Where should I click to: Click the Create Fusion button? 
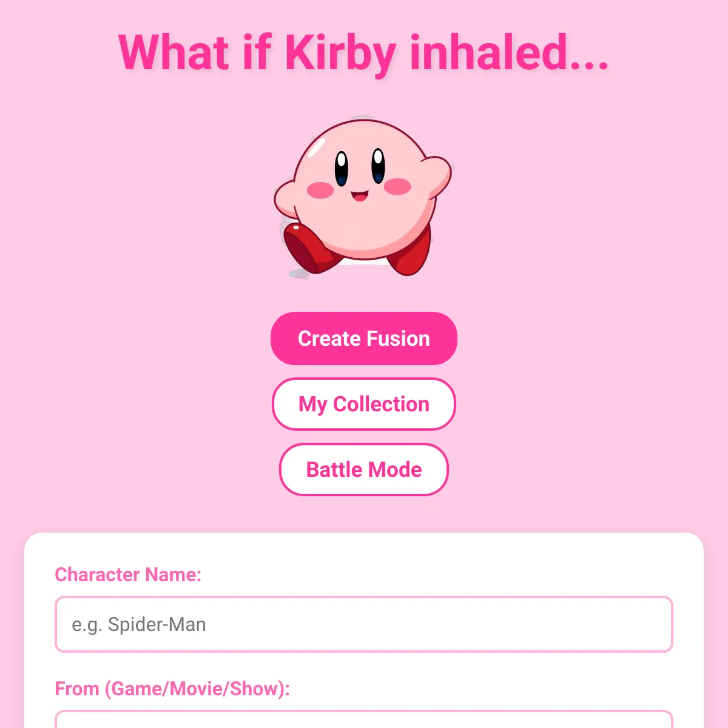pos(364,339)
